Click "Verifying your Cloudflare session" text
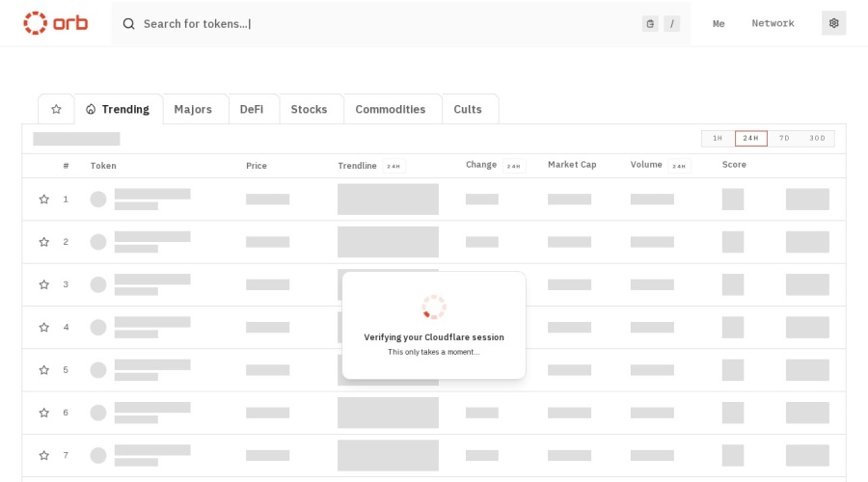 pos(434,337)
